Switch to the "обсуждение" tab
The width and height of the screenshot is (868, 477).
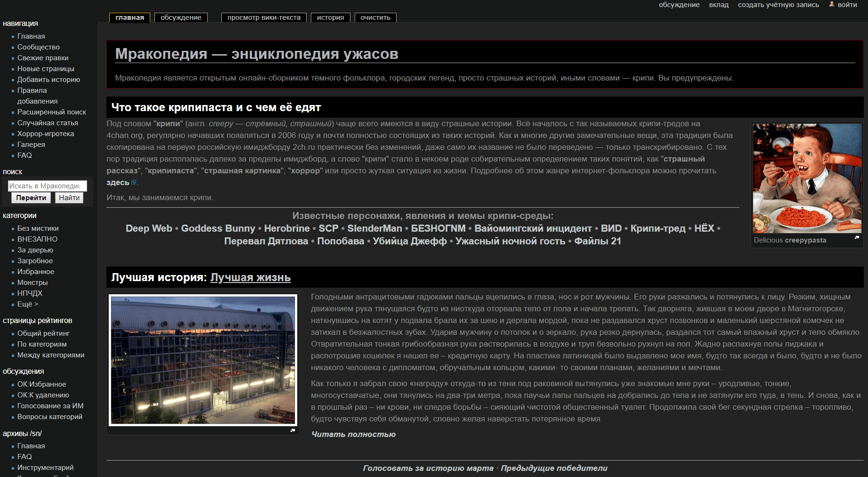(x=181, y=17)
